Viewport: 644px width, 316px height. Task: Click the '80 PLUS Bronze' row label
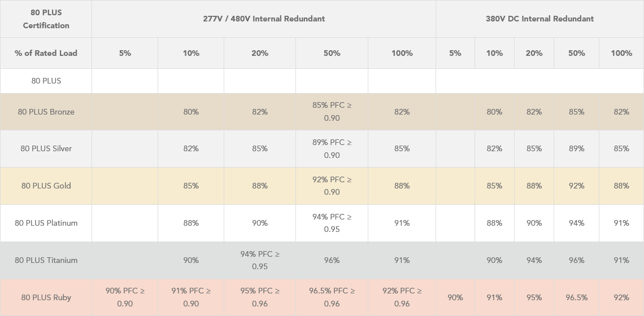click(x=46, y=112)
